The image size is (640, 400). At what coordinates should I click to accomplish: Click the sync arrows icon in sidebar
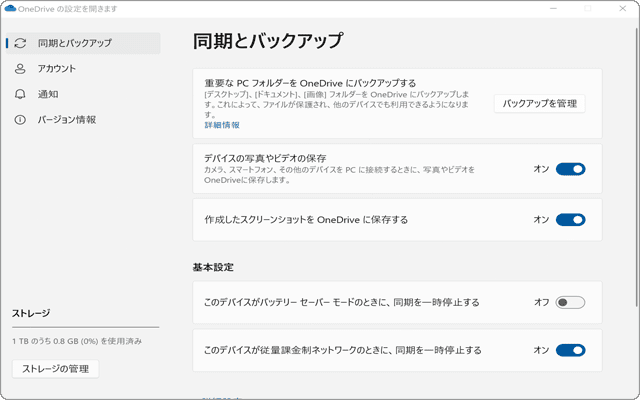pyautogui.click(x=20, y=43)
